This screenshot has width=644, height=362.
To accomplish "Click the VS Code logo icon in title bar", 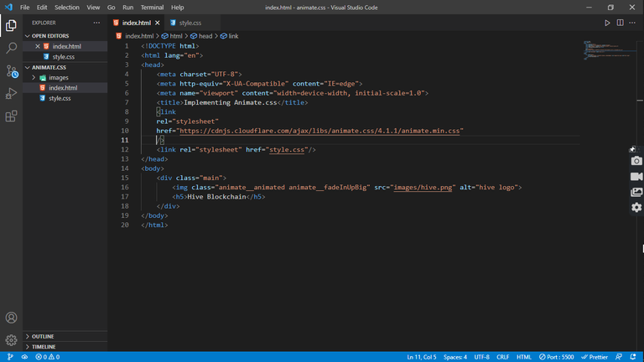I will click(8, 8).
